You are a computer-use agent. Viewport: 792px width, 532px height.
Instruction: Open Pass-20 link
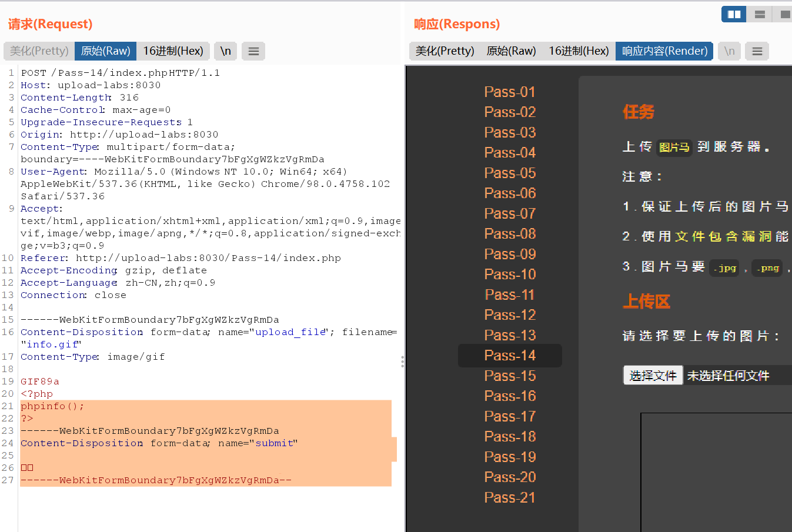[x=510, y=477]
